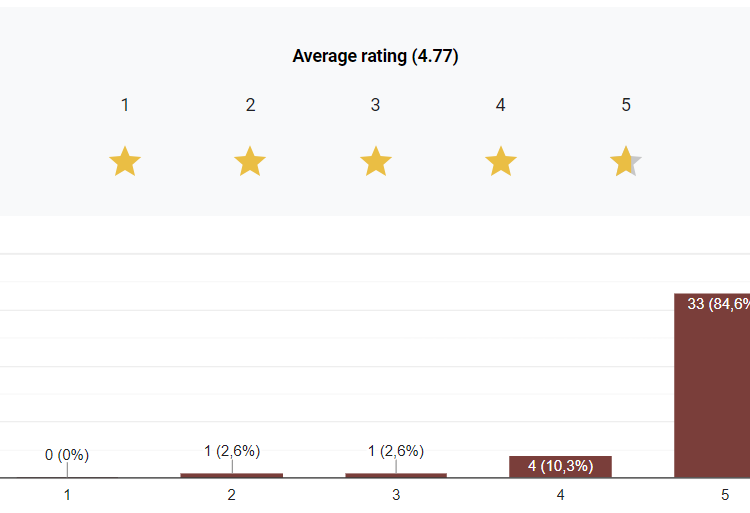750x513 pixels.
Task: Click the 1 (2,6%) label above bar 2
Action: pyautogui.click(x=232, y=451)
